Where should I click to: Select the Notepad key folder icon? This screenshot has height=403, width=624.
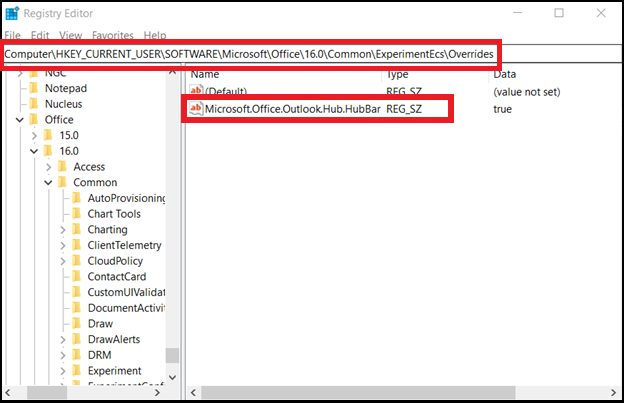pos(34,88)
